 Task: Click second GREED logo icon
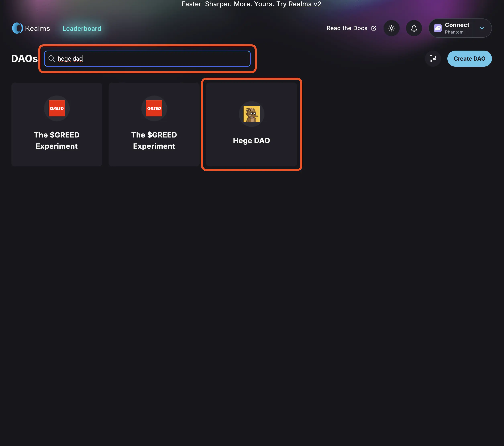pyautogui.click(x=154, y=108)
